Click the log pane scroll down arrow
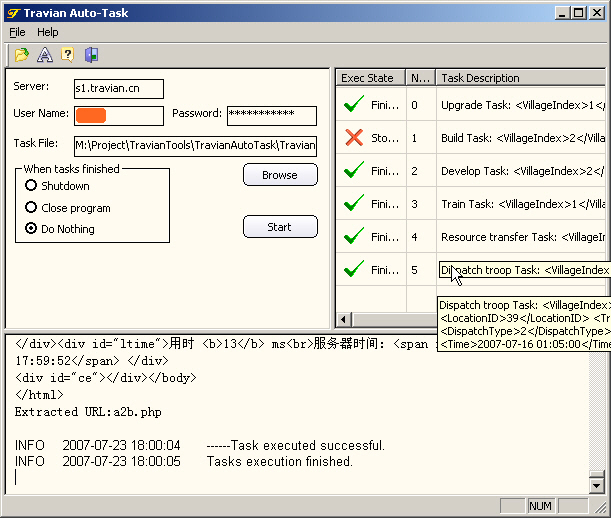611x518 pixels. pos(597,486)
